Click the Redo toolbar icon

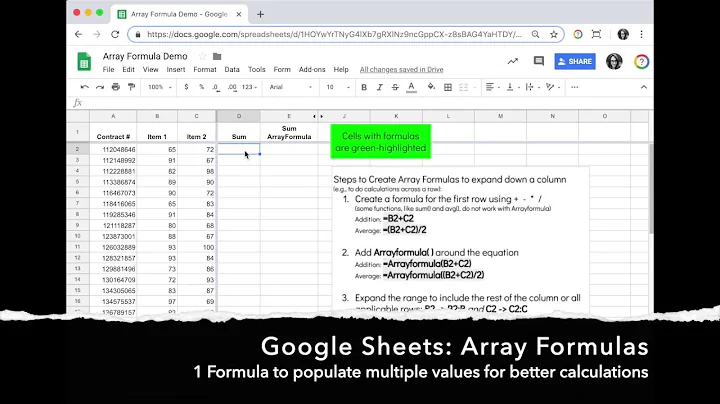tap(100, 87)
